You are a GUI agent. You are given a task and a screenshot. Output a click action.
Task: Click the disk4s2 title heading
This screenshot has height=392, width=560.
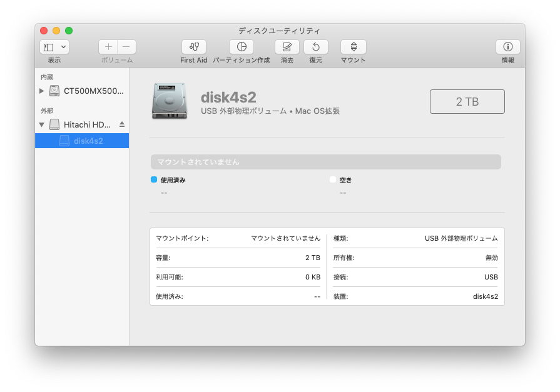click(228, 97)
